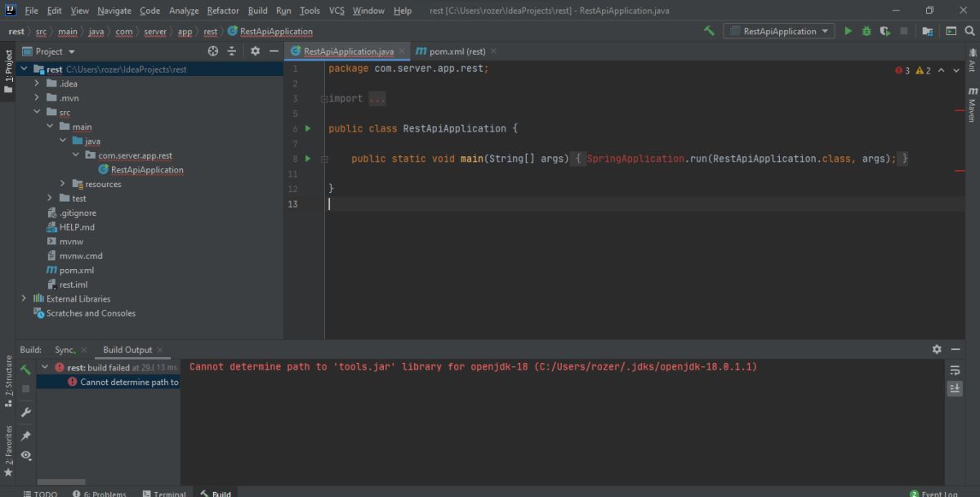Debug RestApiApplication with the bug icon
980x497 pixels.
(866, 31)
